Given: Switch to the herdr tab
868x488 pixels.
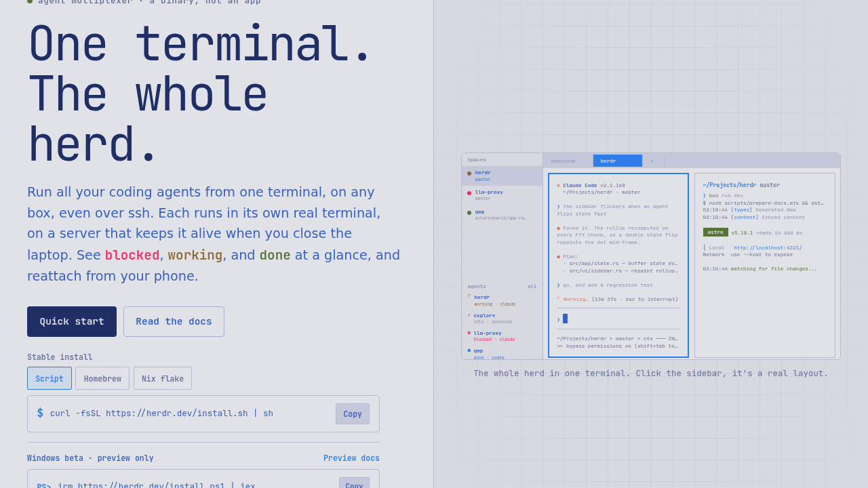Looking at the screenshot, I should pos(618,161).
